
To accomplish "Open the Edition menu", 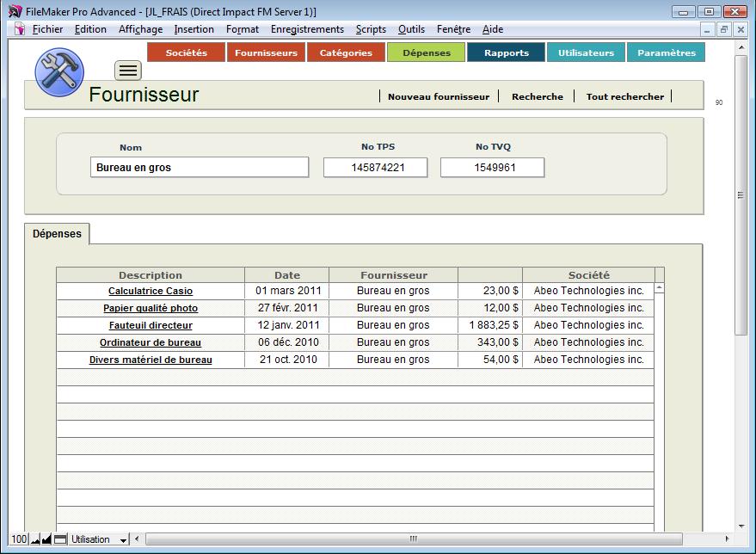I will [x=90, y=29].
